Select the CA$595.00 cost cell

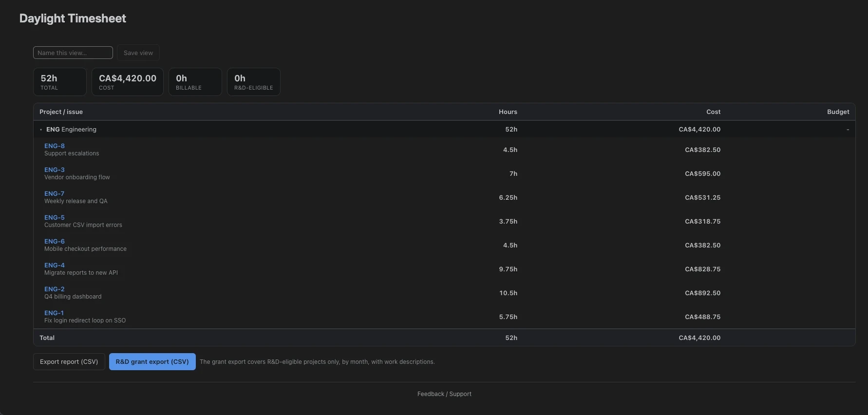click(703, 173)
